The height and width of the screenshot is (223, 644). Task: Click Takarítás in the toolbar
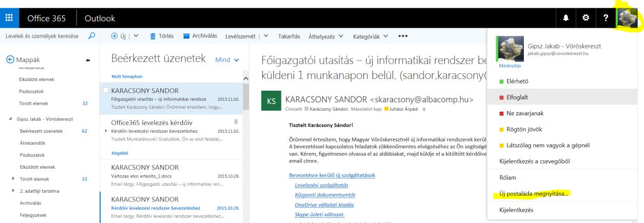coord(289,36)
